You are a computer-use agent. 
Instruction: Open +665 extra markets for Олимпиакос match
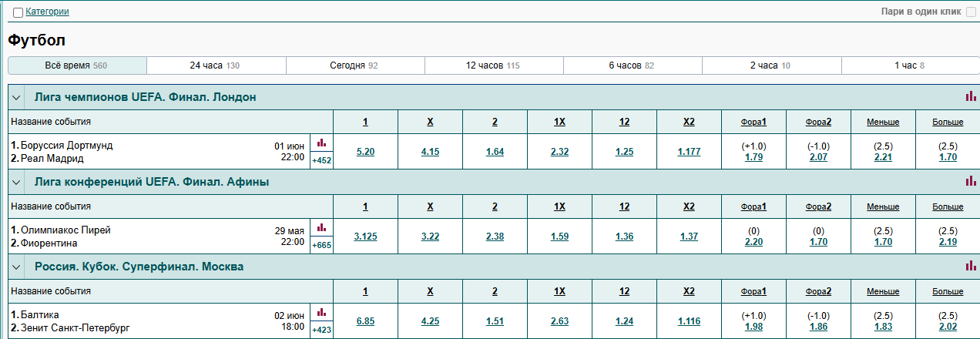click(321, 246)
